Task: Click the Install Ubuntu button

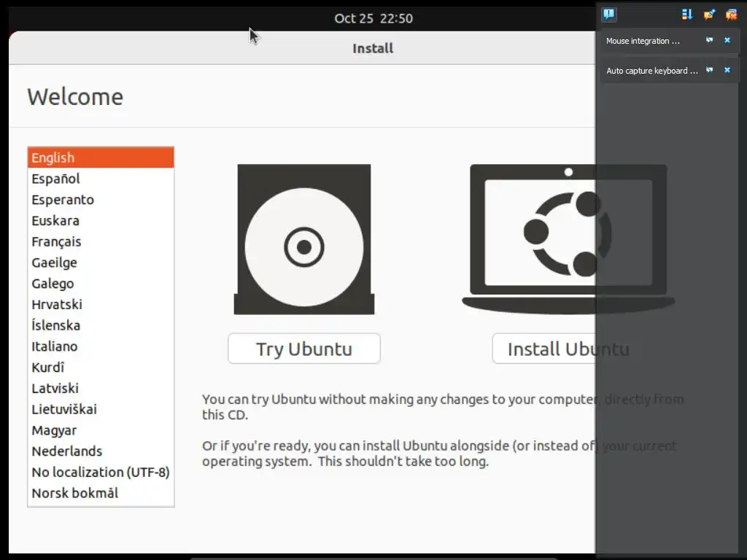Action: [568, 349]
